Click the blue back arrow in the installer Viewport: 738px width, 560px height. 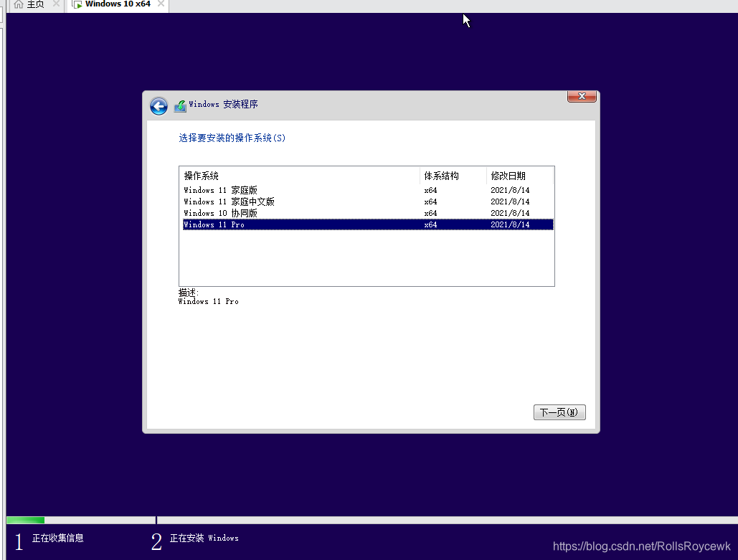[159, 106]
